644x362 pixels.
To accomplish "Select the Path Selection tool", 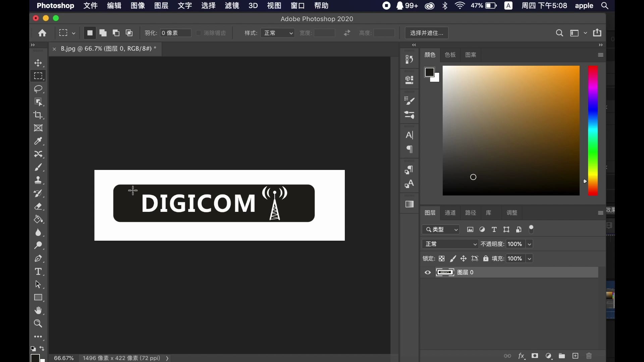I will pos(38,285).
